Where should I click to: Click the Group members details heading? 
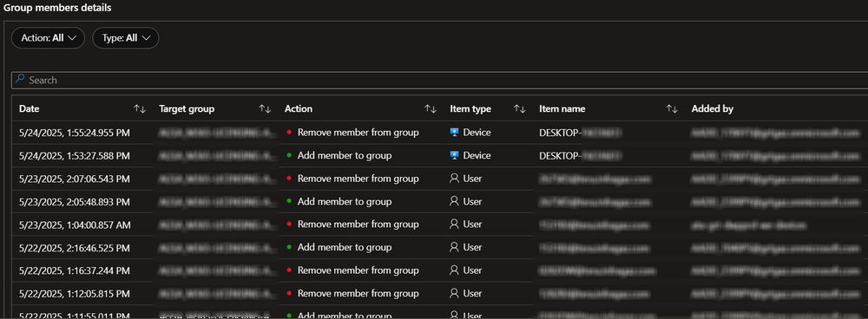(57, 8)
